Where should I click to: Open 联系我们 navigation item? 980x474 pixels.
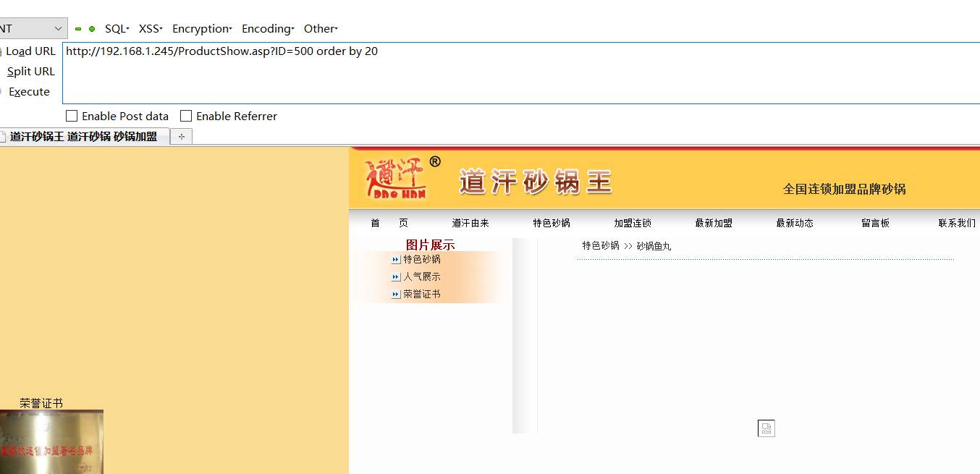tap(957, 223)
